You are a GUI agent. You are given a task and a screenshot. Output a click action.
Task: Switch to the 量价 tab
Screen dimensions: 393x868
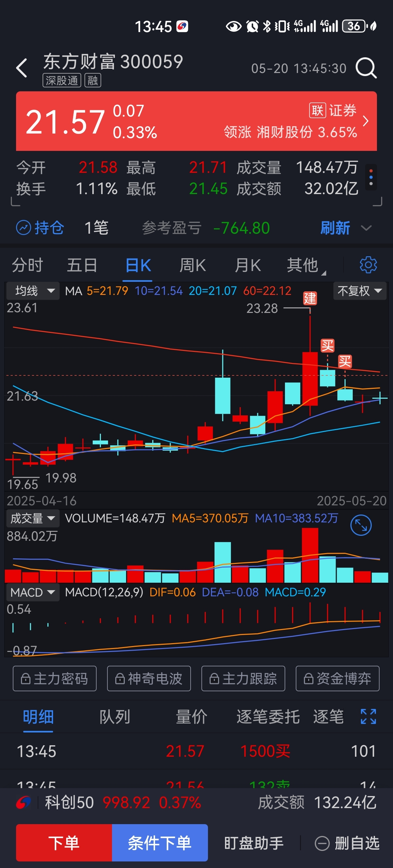pyautogui.click(x=192, y=716)
